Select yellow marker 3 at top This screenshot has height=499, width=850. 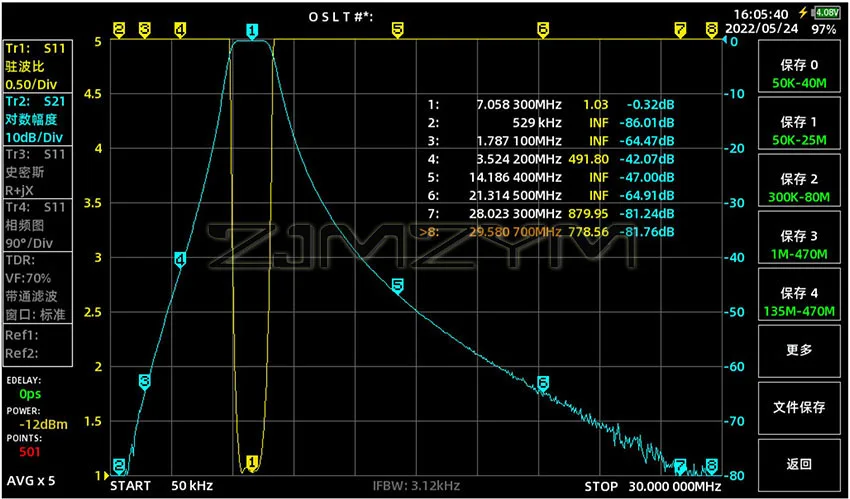144,30
